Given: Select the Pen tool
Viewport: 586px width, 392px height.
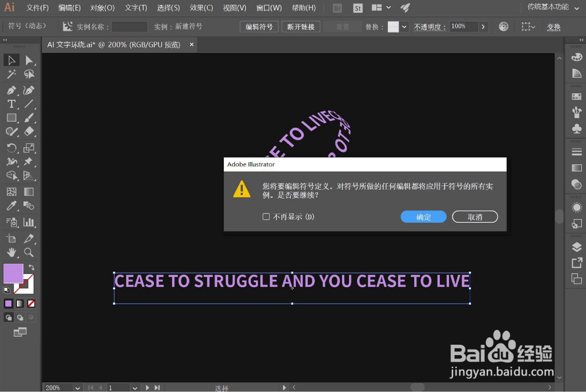Looking at the screenshot, I should tap(11, 90).
